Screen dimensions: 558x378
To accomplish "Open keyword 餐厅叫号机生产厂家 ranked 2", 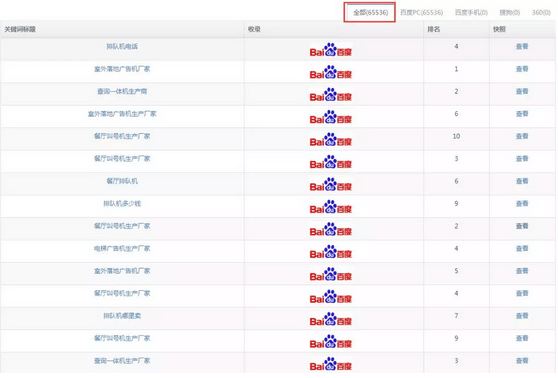I will pos(122,226).
